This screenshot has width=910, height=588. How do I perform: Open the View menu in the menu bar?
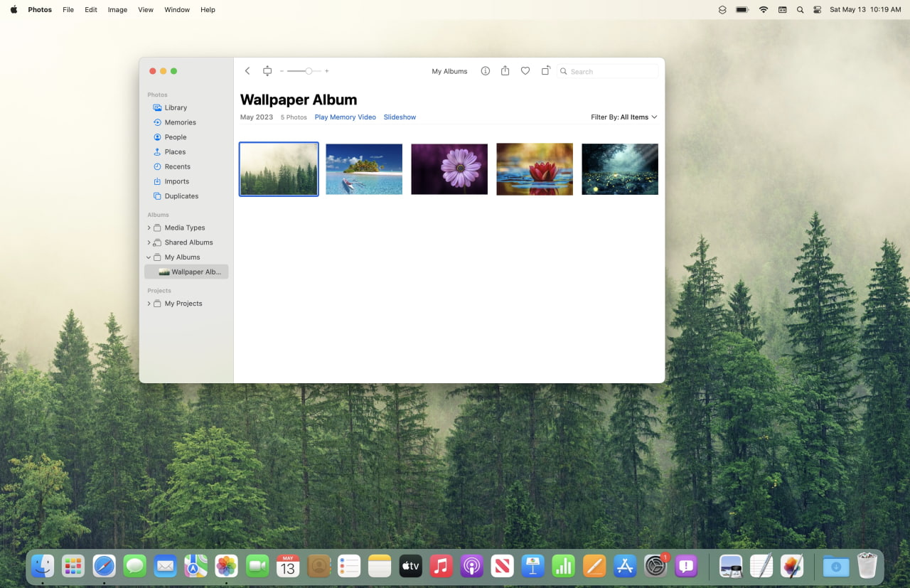[145, 9]
